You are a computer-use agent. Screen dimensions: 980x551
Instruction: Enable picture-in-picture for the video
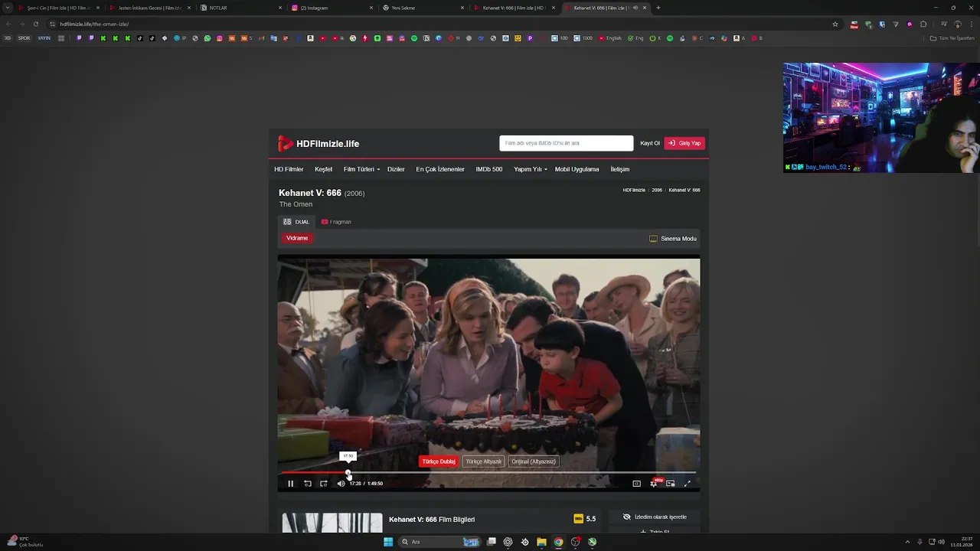(x=671, y=484)
